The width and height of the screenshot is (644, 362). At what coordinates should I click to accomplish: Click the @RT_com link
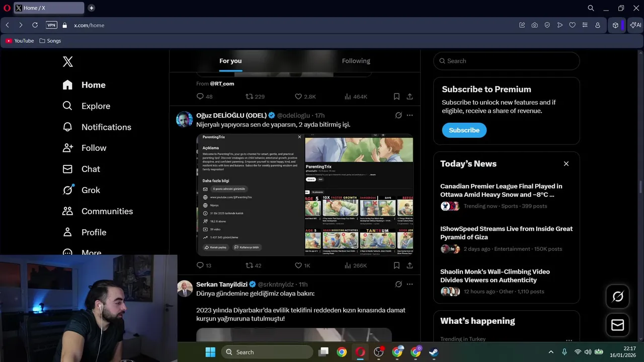(222, 83)
